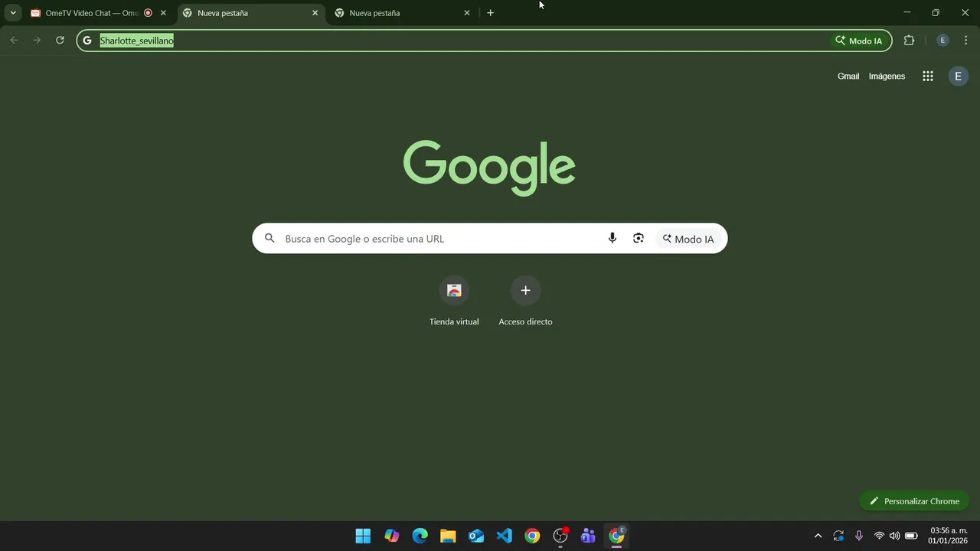Click Personalizar Chrome button
Screen dimensions: 980x551
coord(914,501)
